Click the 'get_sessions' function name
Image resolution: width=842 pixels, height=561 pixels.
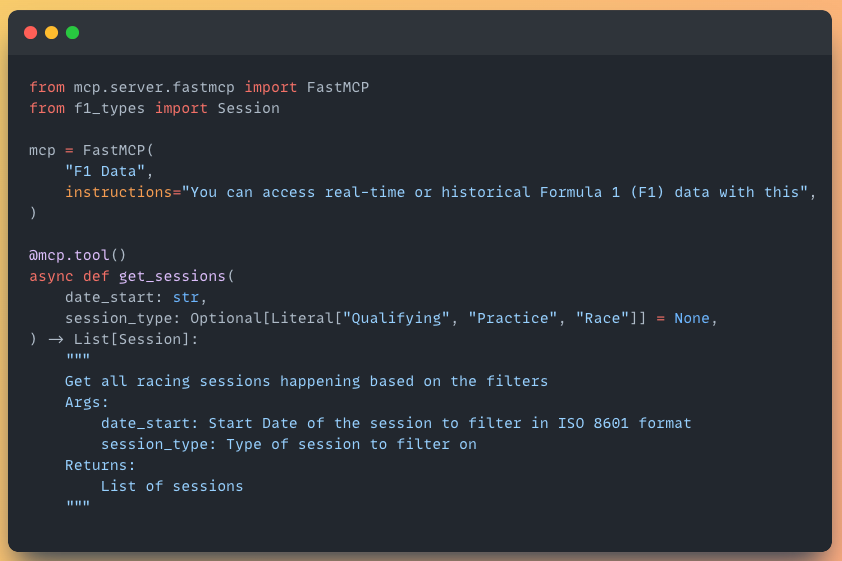click(172, 276)
